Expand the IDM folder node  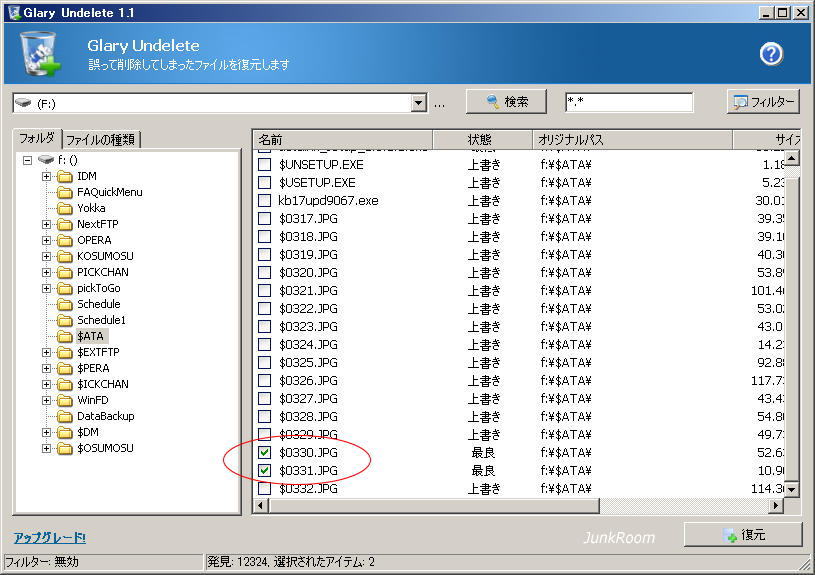coord(46,176)
